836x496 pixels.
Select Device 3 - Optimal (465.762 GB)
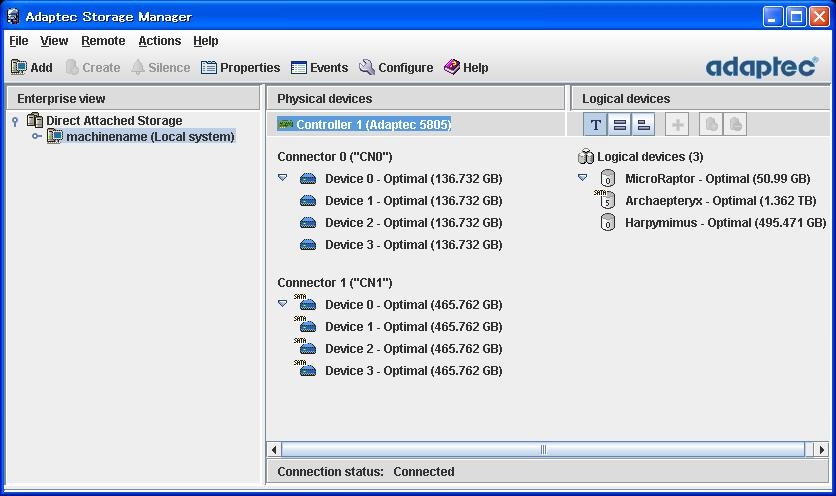point(414,371)
